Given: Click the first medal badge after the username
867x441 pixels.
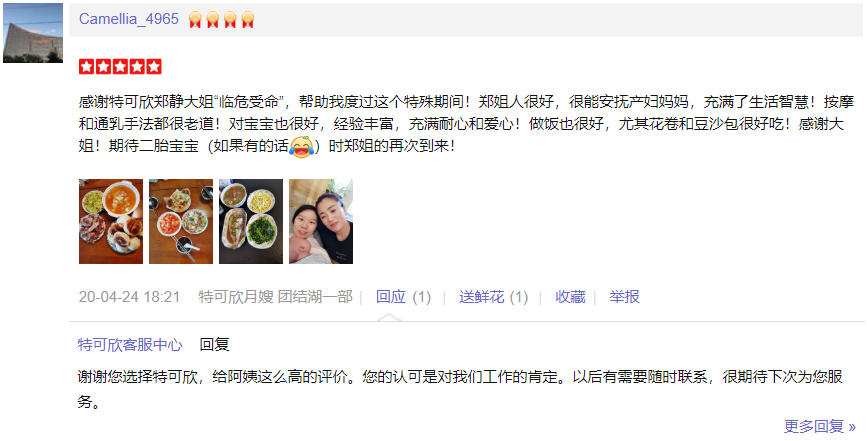Looking at the screenshot, I should click(x=195, y=20).
